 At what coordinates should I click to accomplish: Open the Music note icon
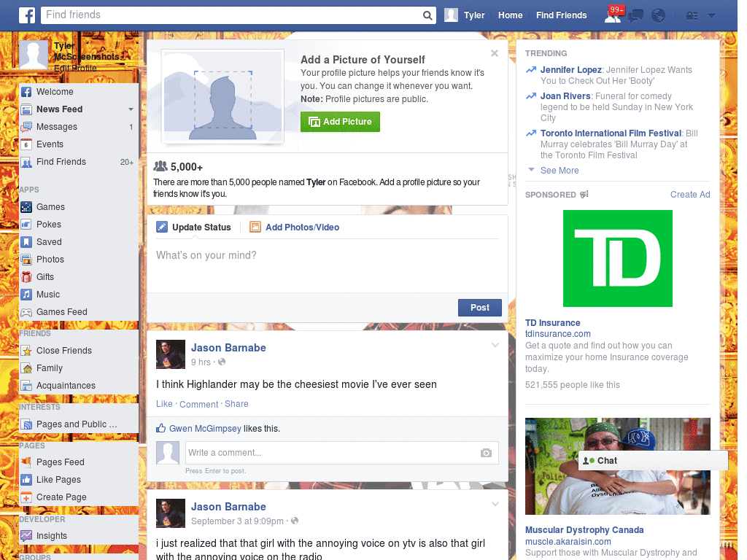click(26, 295)
